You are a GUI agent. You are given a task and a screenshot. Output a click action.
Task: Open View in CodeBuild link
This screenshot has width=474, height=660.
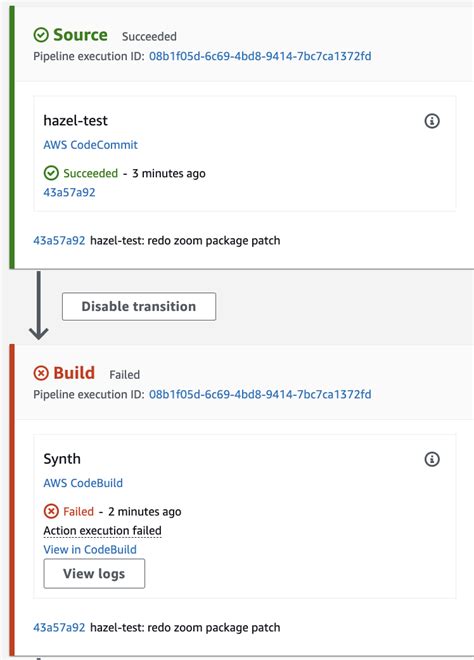pos(90,549)
